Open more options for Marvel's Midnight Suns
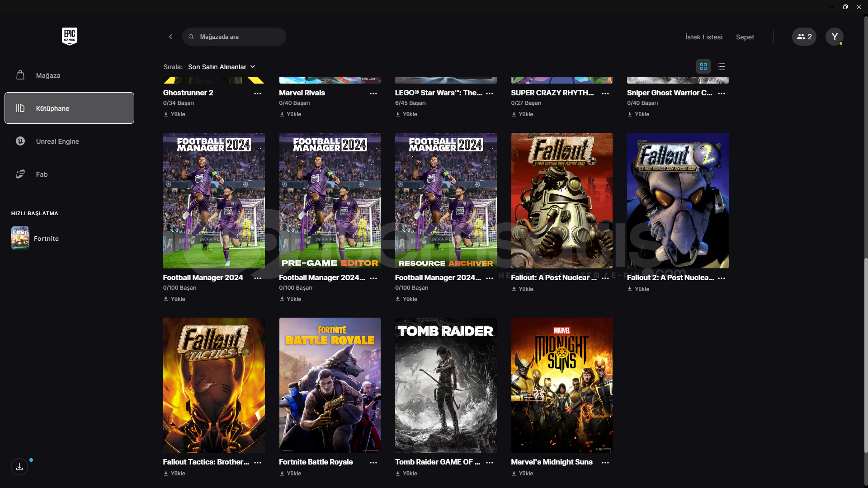 tap(605, 462)
